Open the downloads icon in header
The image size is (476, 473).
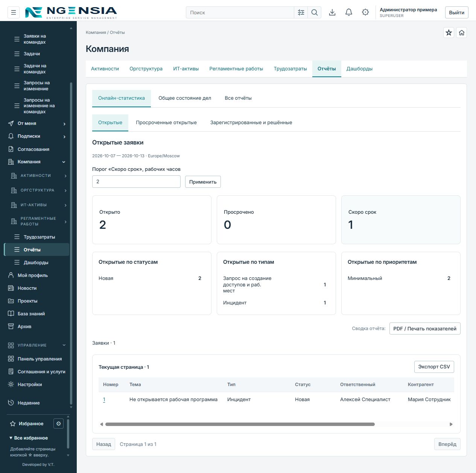click(x=332, y=12)
